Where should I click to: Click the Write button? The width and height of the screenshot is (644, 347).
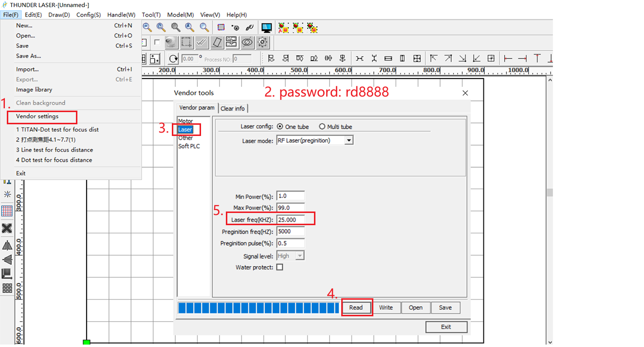click(x=386, y=308)
